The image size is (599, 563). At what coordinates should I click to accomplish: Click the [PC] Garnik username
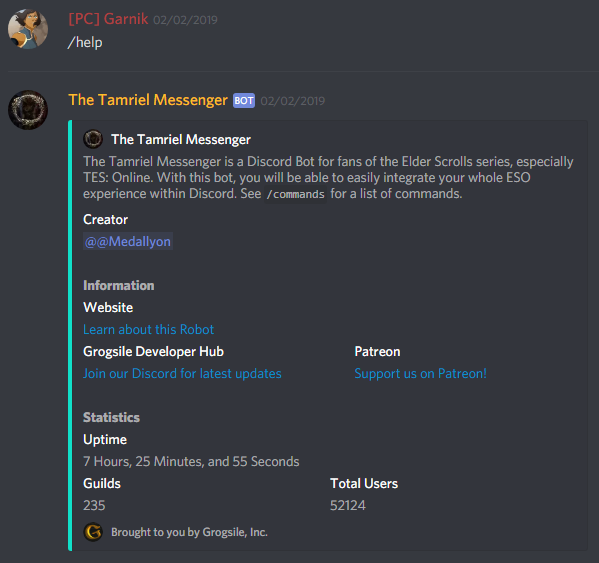[108, 19]
